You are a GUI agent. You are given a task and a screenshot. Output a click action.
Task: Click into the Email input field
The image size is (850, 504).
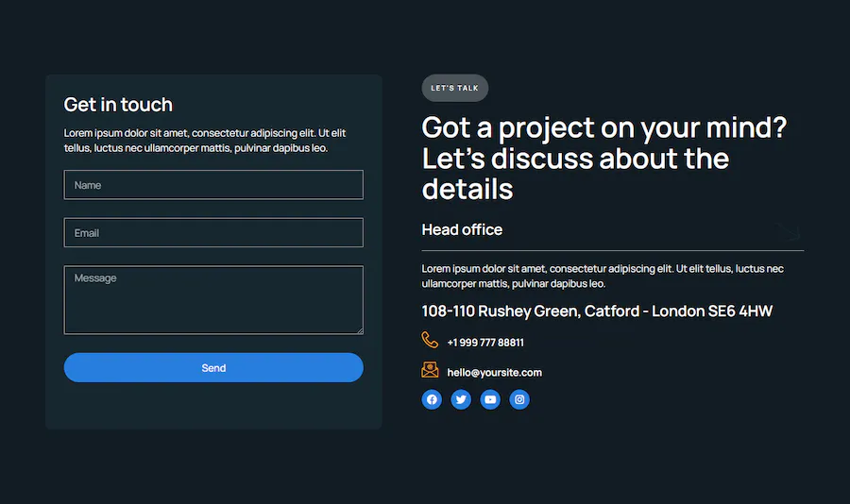point(213,233)
